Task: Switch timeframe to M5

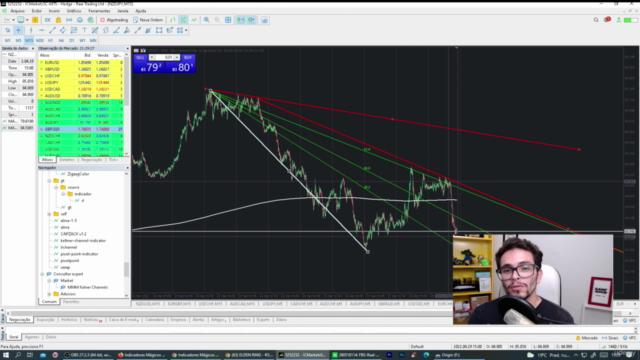Action: point(18,40)
